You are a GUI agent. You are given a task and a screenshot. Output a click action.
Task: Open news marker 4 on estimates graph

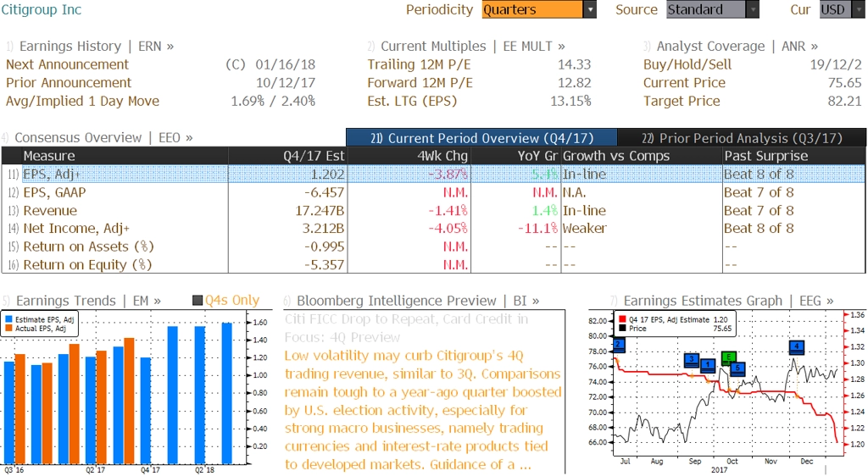(797, 347)
